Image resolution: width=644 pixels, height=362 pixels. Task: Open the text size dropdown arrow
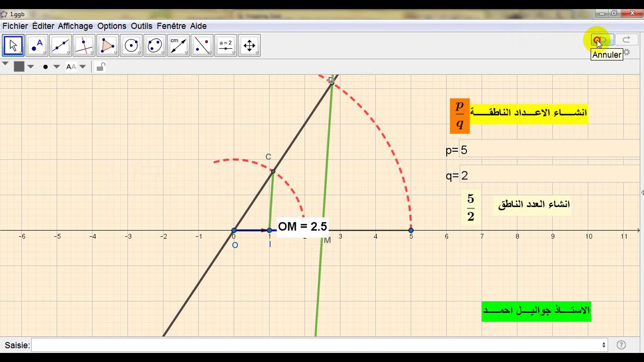click(83, 66)
